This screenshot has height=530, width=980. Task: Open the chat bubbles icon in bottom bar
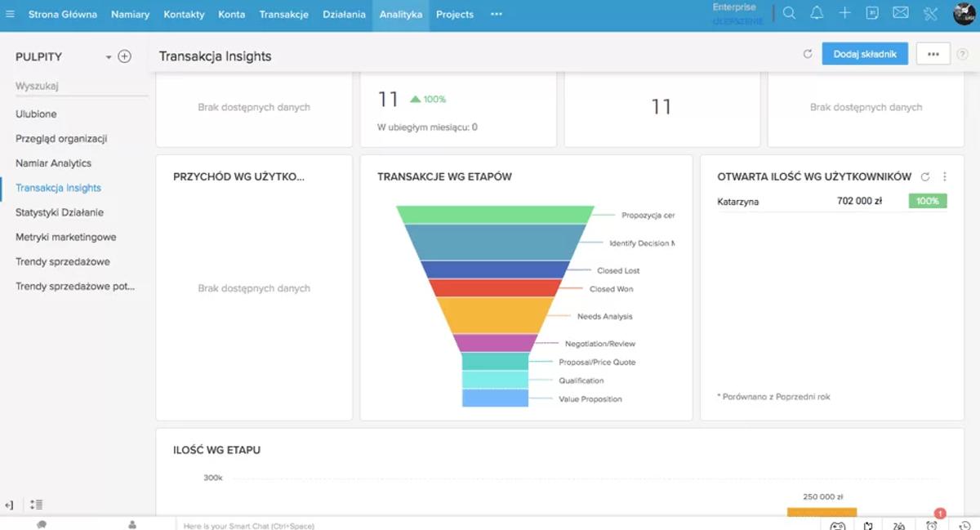[42, 524]
